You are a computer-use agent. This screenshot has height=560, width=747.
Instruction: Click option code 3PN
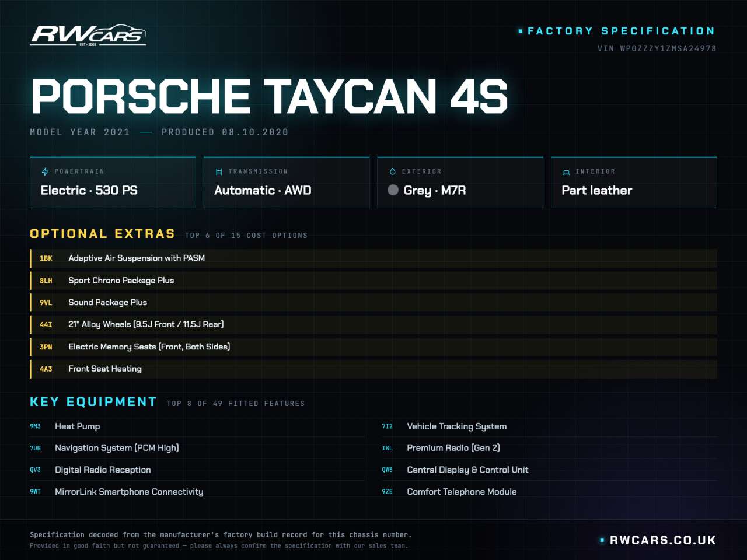point(46,347)
